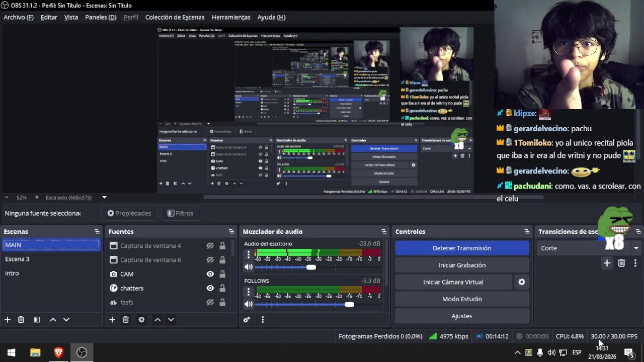Open Ayuda menu
This screenshot has width=644, height=362.
pos(271,17)
